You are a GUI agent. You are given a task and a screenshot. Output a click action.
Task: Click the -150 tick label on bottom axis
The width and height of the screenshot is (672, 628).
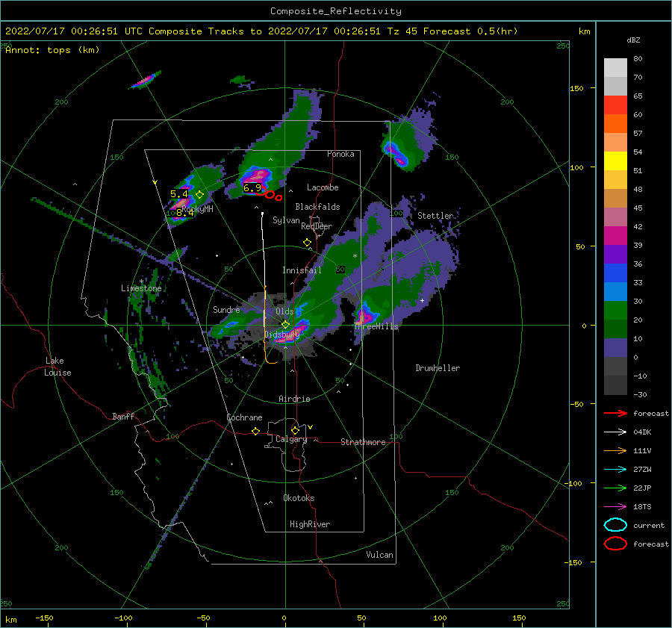tap(44, 618)
